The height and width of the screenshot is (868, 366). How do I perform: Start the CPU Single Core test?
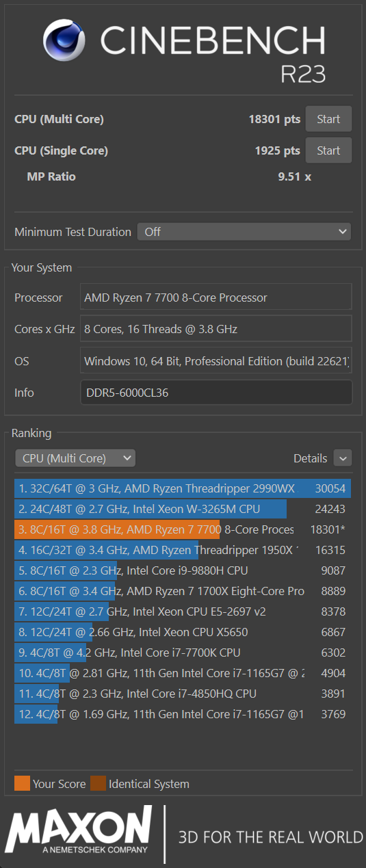point(328,150)
